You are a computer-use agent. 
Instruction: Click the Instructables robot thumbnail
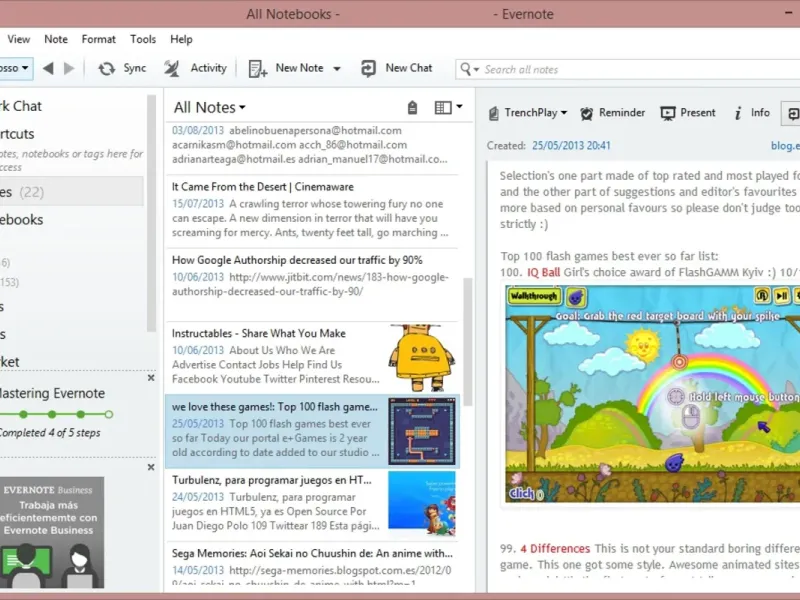(x=421, y=358)
